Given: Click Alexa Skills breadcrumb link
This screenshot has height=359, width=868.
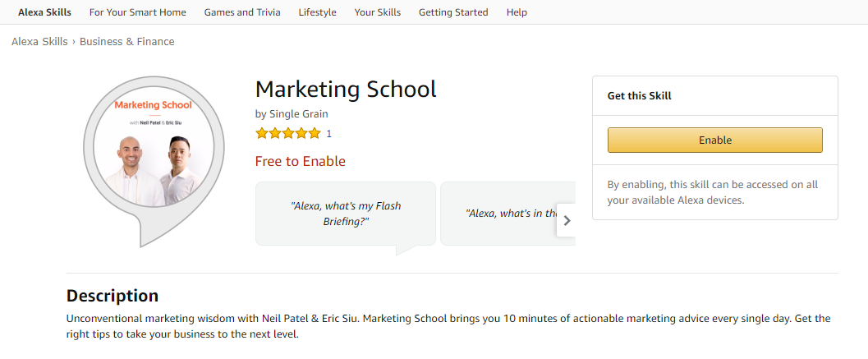Looking at the screenshot, I should point(40,42).
